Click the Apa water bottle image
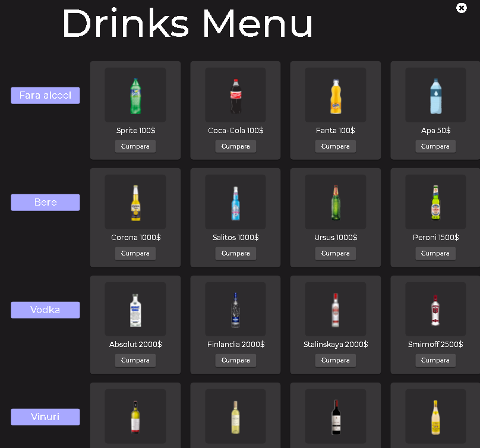The width and height of the screenshot is (480, 448). pos(435,96)
